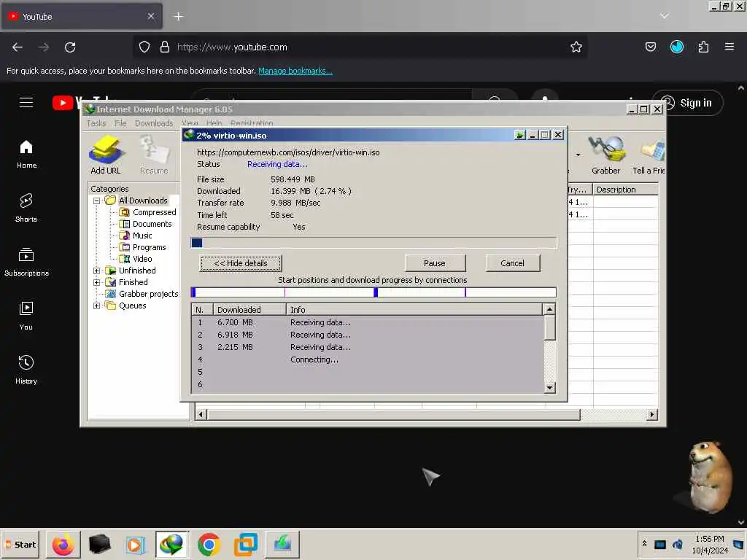Bookmark this page with the star icon
Screen dimensions: 747x560
(576, 47)
